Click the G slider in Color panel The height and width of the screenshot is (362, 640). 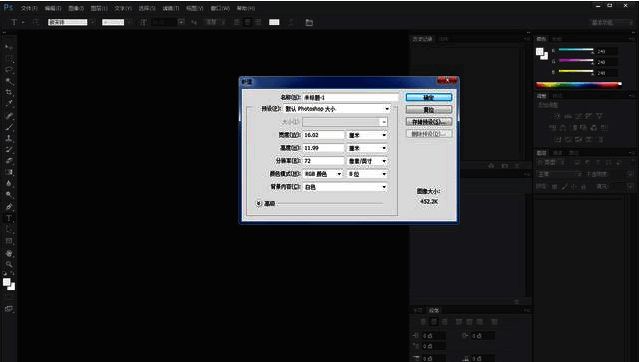[576, 61]
